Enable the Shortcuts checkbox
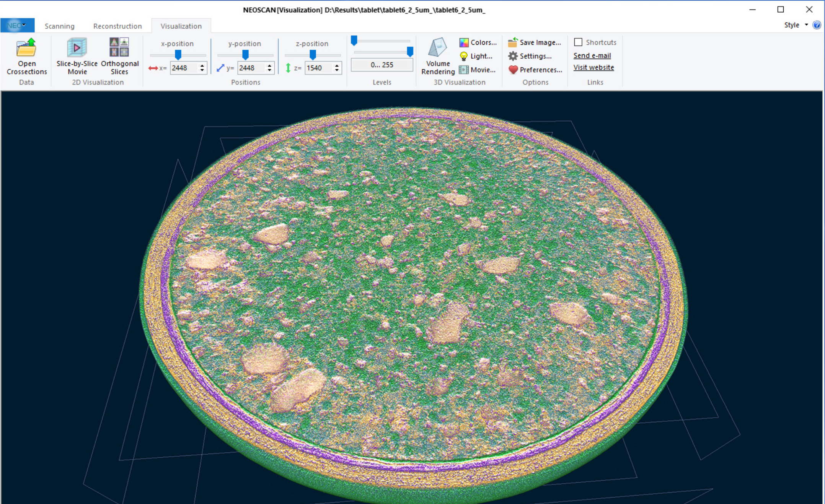Viewport: 825px width, 504px height. coord(578,42)
